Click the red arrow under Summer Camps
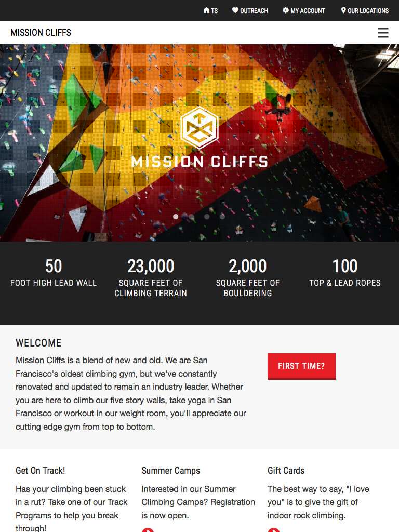The image size is (399, 532). click(x=148, y=530)
